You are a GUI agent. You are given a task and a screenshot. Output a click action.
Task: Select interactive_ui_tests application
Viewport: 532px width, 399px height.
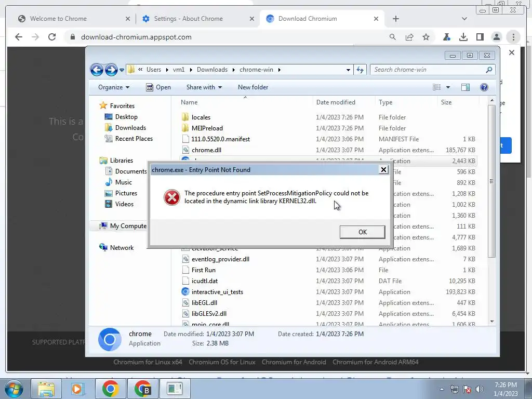217,292
